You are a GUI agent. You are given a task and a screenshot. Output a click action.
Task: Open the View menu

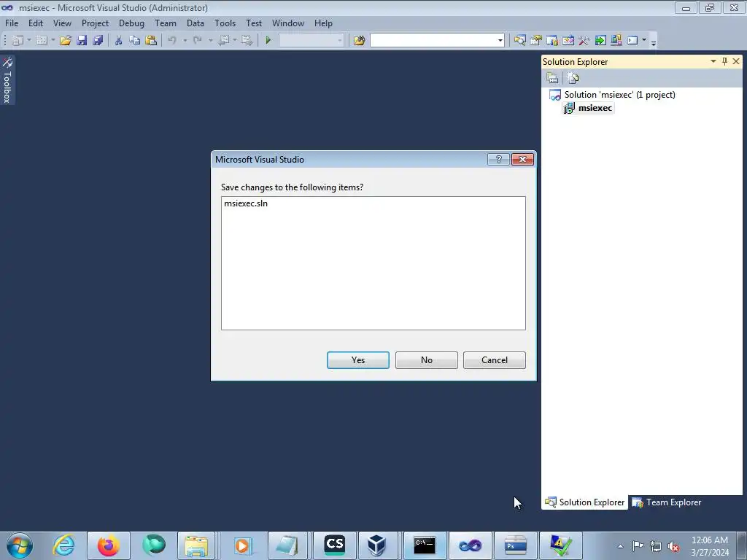(x=63, y=23)
